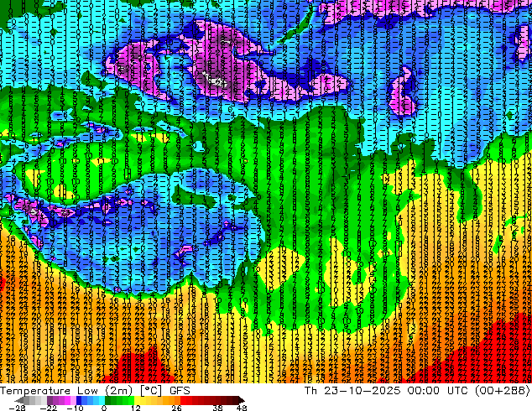Click the dark maroon right arrow end of legend
The width and height of the screenshot is (532, 411).
coord(241,400)
